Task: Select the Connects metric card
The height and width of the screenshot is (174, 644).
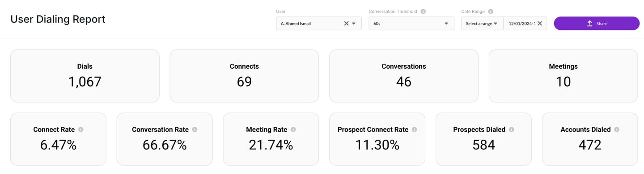Action: tap(244, 76)
